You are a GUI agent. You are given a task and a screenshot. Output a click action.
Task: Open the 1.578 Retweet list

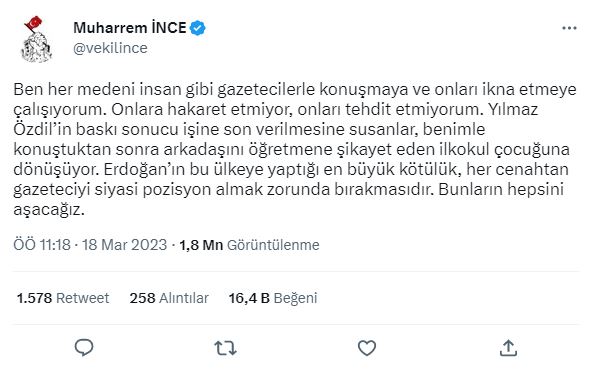tap(63, 298)
